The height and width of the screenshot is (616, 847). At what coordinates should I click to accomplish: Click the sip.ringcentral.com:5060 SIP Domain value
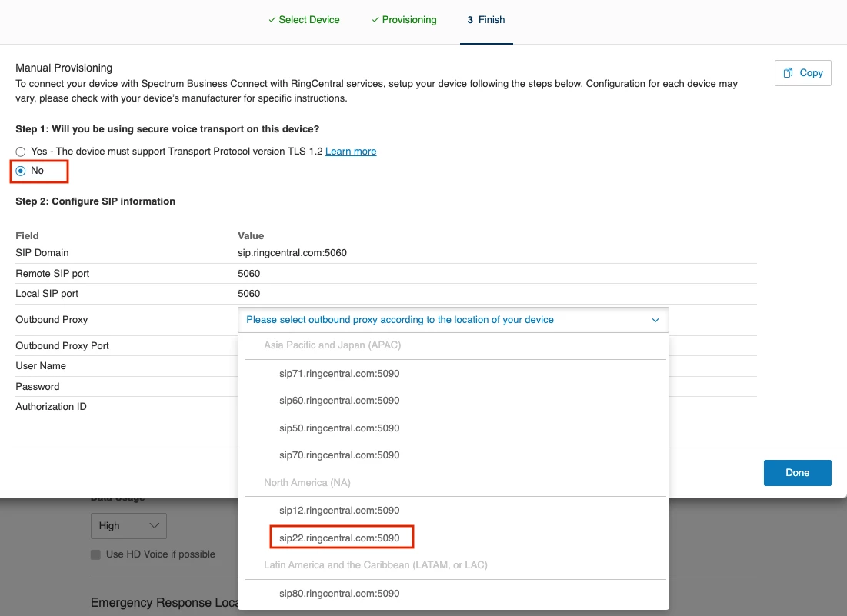(x=292, y=253)
